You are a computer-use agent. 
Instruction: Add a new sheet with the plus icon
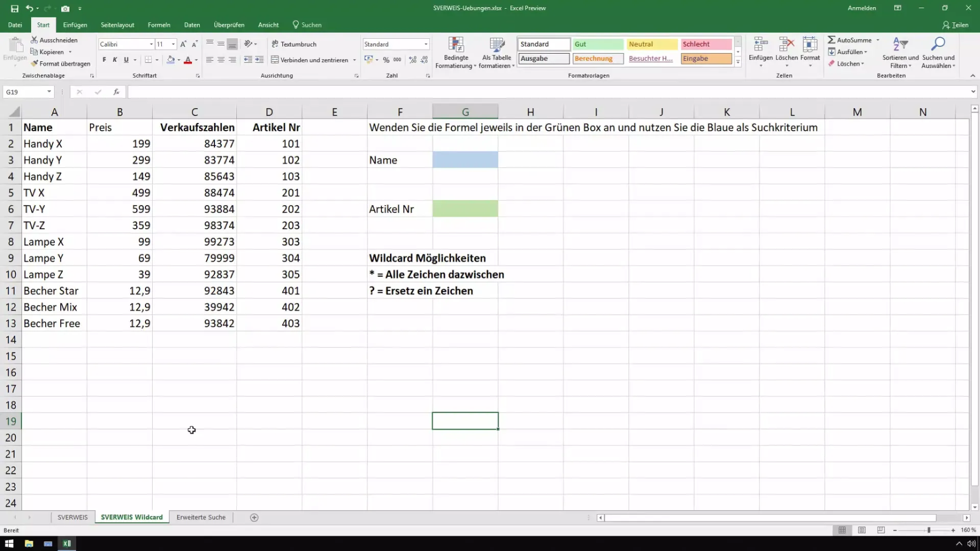tap(254, 517)
